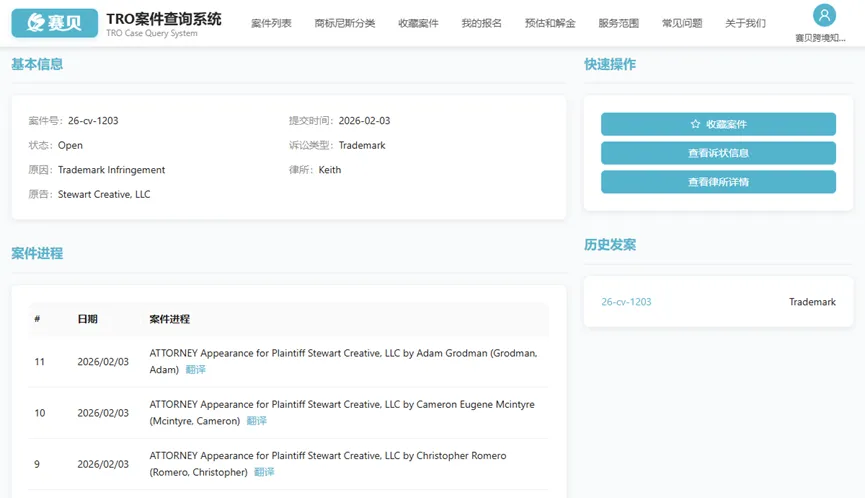Translate entry 11 Adam Grodman with 翻译
Image resolution: width=865 pixels, height=498 pixels.
pyautogui.click(x=195, y=370)
